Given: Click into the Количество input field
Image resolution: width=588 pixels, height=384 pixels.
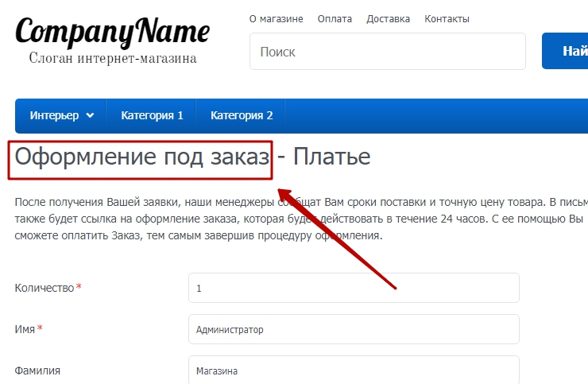Looking at the screenshot, I should [x=354, y=288].
